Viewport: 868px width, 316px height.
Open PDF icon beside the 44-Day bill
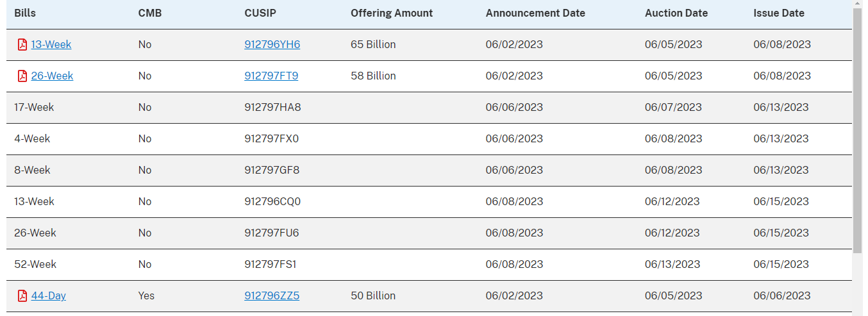click(x=22, y=296)
